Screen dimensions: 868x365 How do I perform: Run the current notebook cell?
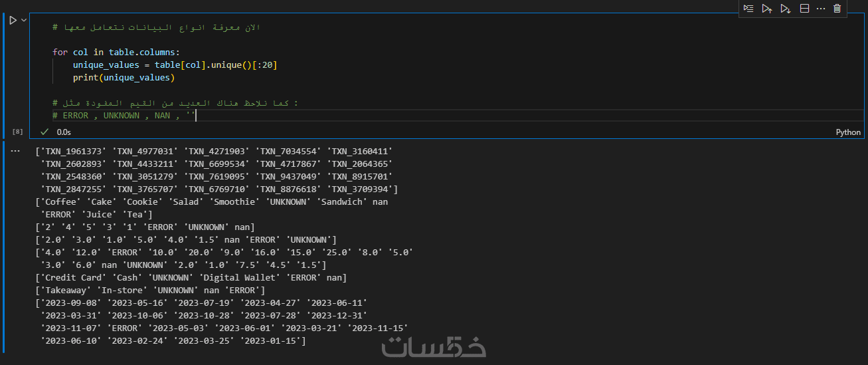click(13, 21)
